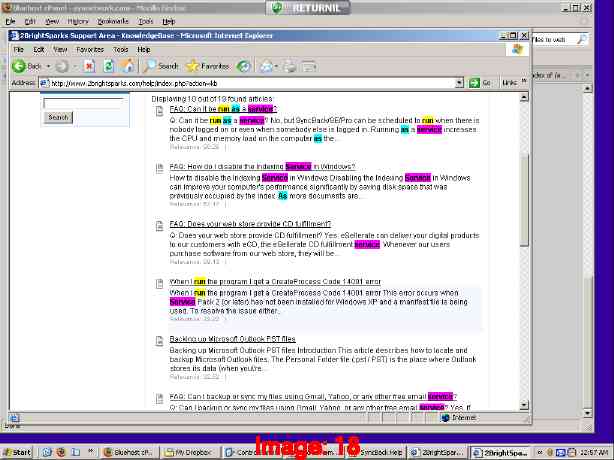
Task: Open 'Backing up Microsoft Outlook PST files' article
Action: point(233,339)
